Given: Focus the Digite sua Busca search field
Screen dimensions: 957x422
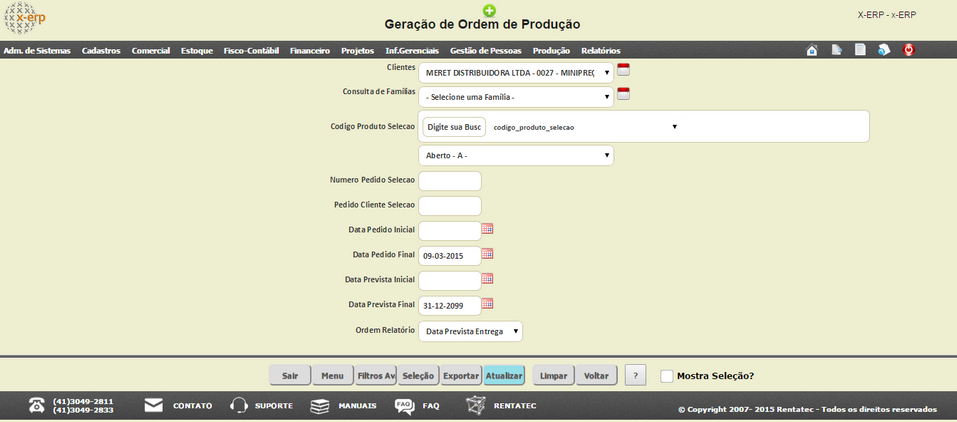Looking at the screenshot, I should 454,127.
